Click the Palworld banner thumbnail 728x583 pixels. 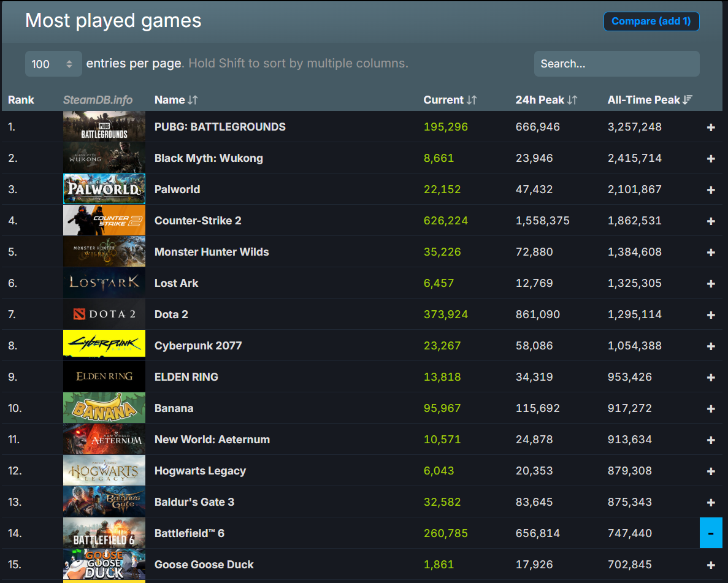tap(104, 189)
